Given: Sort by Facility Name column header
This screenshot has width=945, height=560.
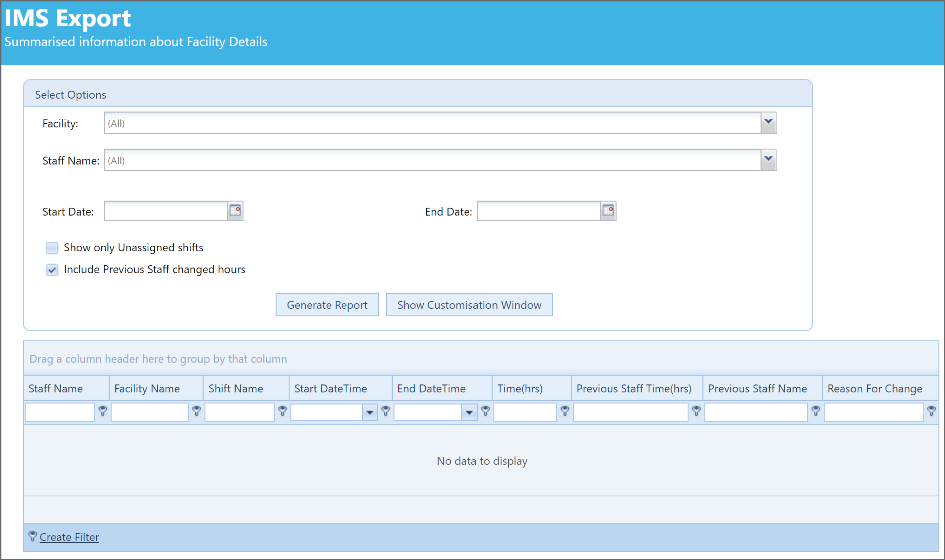Looking at the screenshot, I should pos(156,388).
